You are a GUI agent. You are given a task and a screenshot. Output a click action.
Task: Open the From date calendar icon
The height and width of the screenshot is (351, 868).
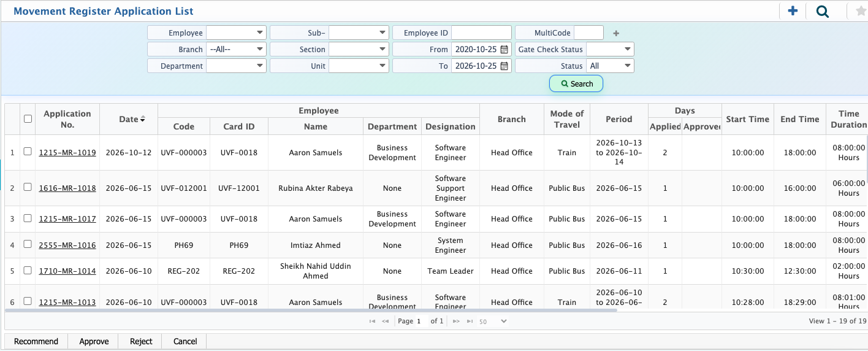[504, 49]
